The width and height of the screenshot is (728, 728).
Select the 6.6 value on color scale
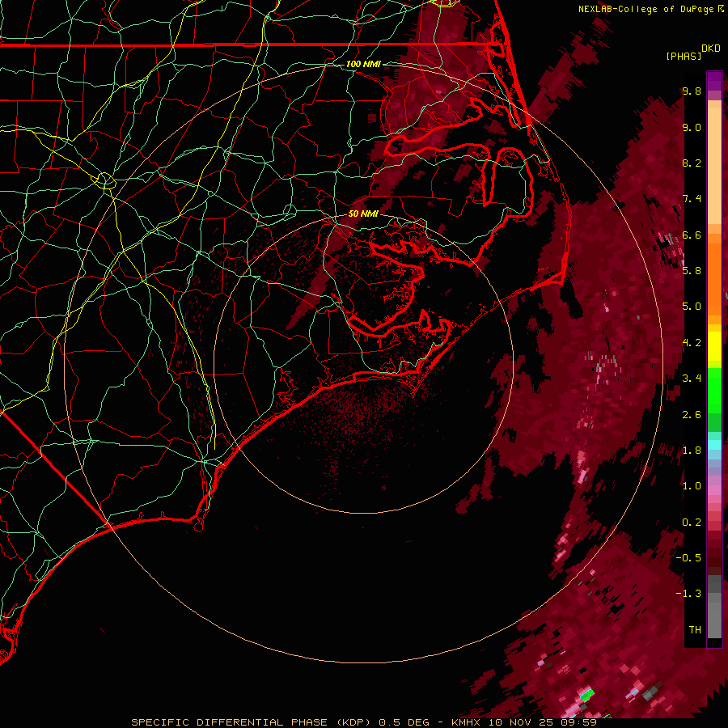coord(692,235)
